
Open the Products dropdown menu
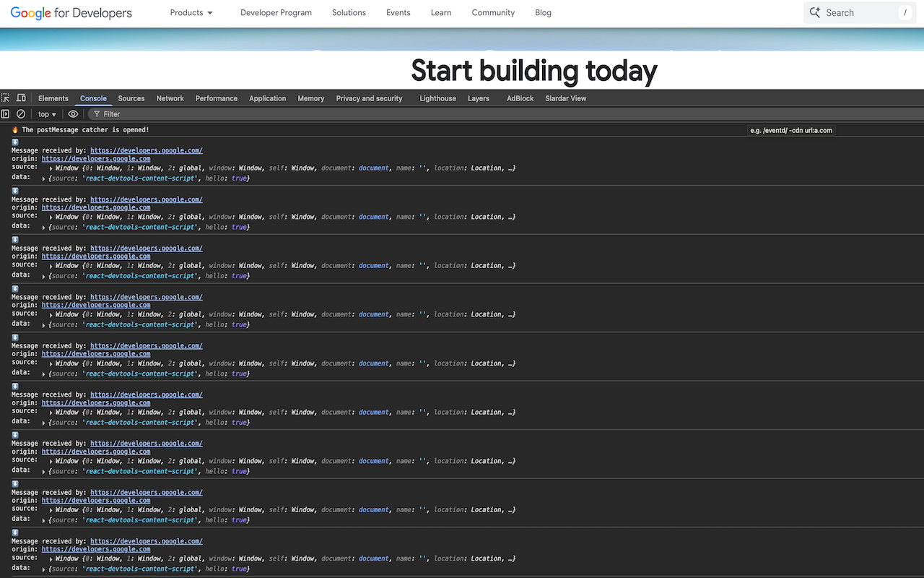[191, 13]
